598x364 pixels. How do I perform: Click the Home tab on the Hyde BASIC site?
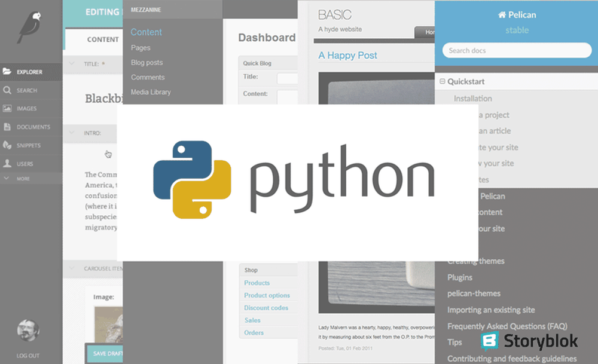click(425, 32)
